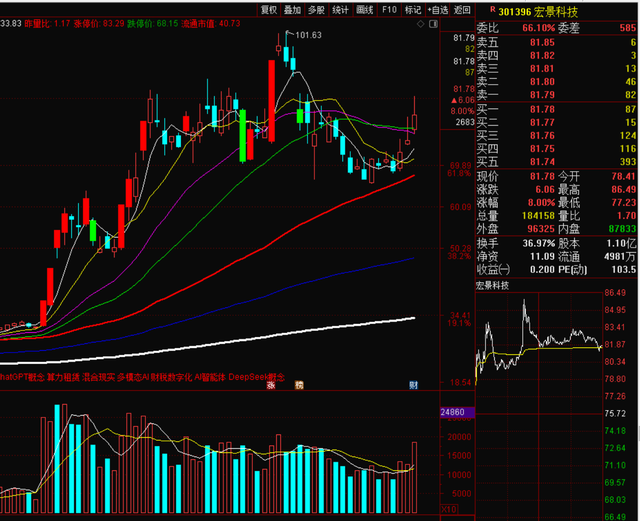This screenshot has width=640, height=521.
Task: Click the orange 稳 event marker
Action: point(299,385)
